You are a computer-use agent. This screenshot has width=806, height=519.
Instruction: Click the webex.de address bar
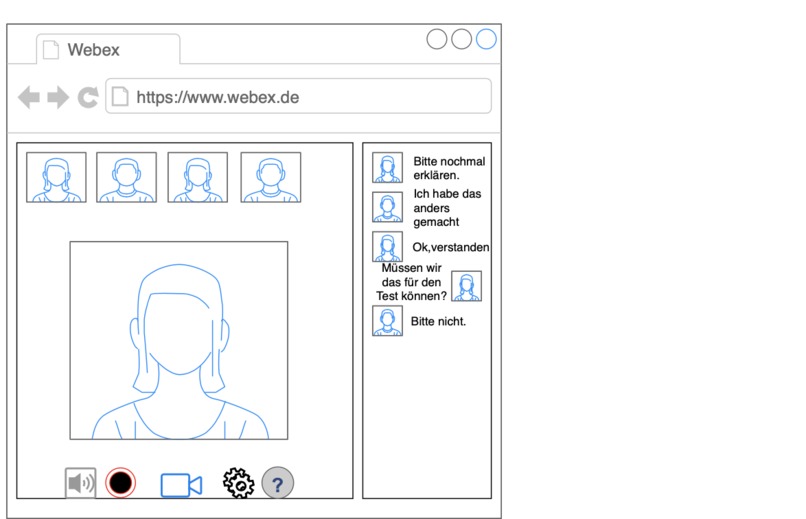[x=298, y=96]
